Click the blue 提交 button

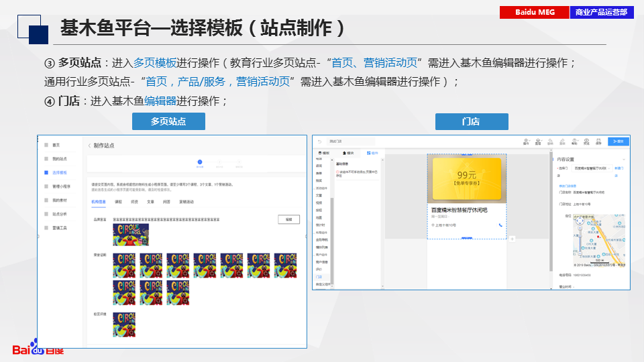(618, 141)
